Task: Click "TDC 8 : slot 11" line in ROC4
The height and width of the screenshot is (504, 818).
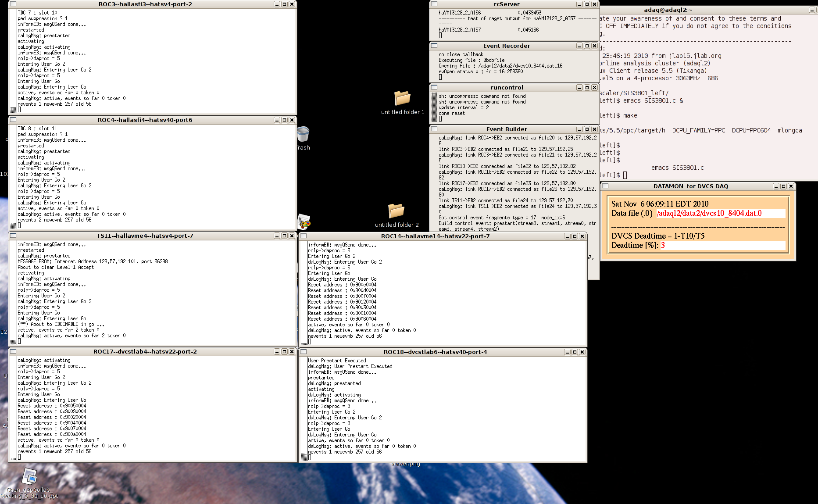Action: click(x=37, y=129)
